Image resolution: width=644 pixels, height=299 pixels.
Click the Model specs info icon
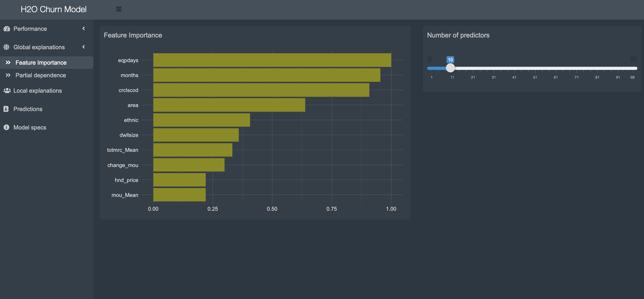6,127
